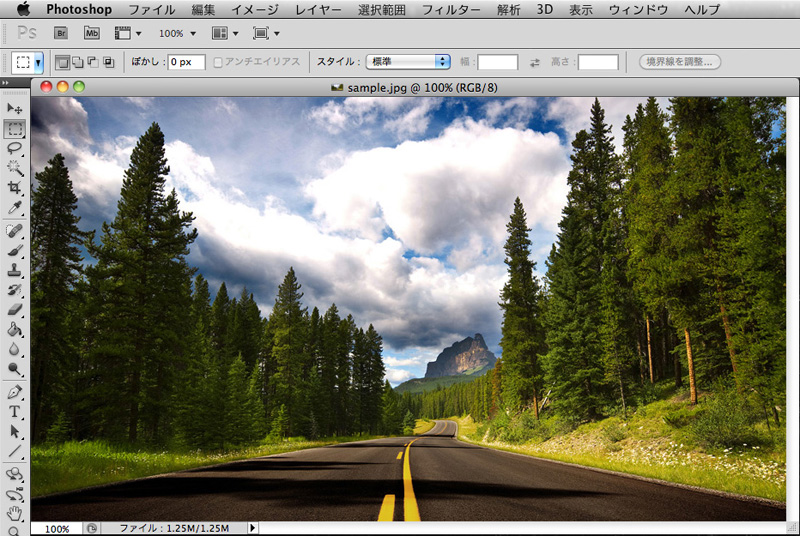
Task: Select the Lasso tool
Action: (15, 148)
